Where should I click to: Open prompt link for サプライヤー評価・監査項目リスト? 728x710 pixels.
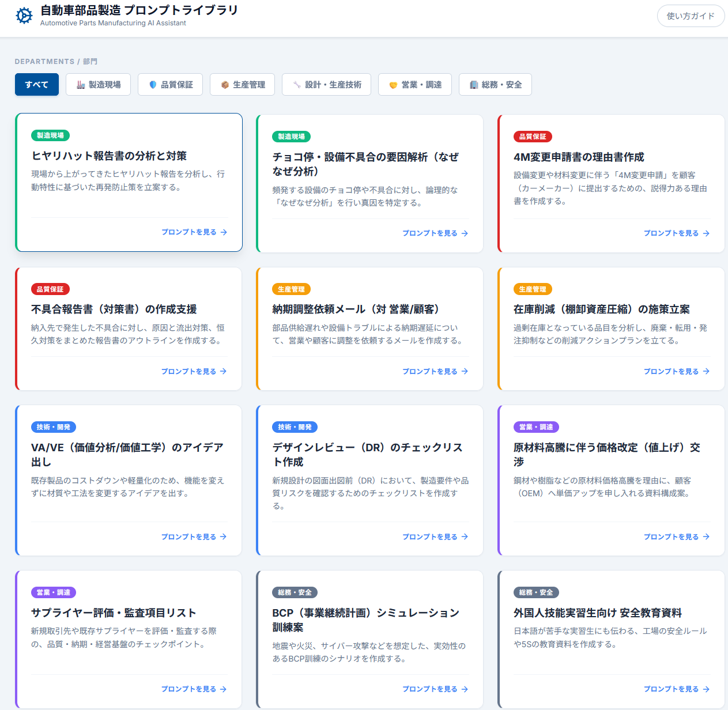click(194, 689)
